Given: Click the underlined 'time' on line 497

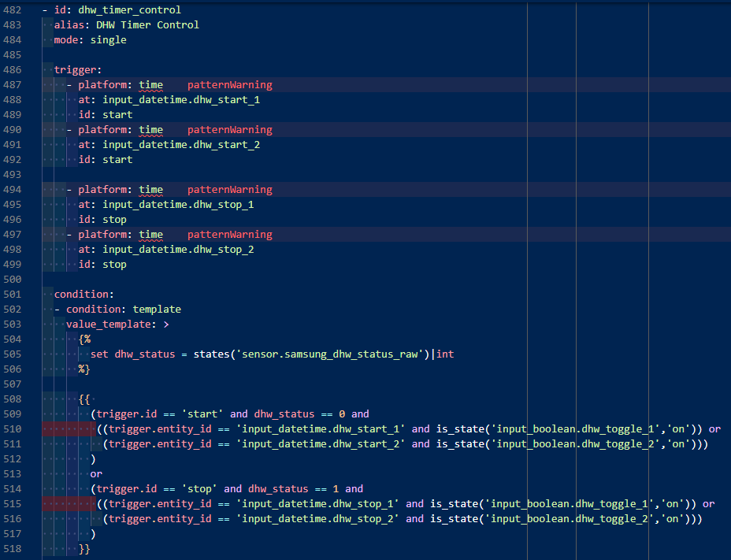Looking at the screenshot, I should (x=150, y=235).
